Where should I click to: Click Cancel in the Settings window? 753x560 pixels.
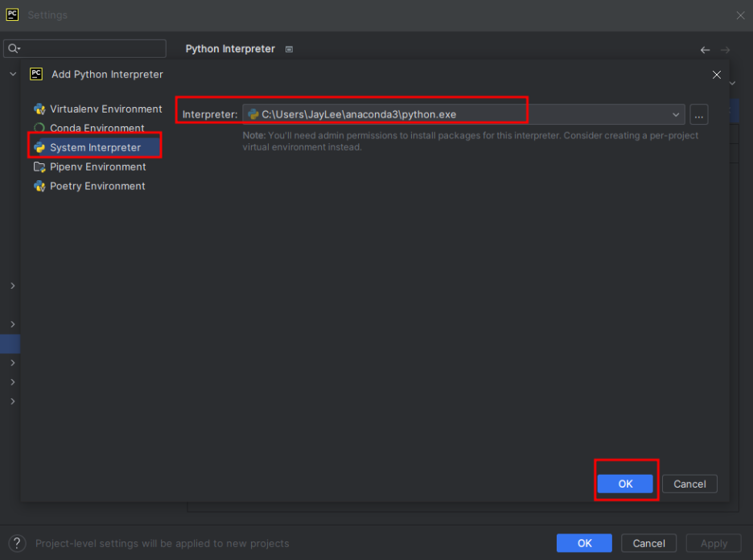[x=648, y=543]
